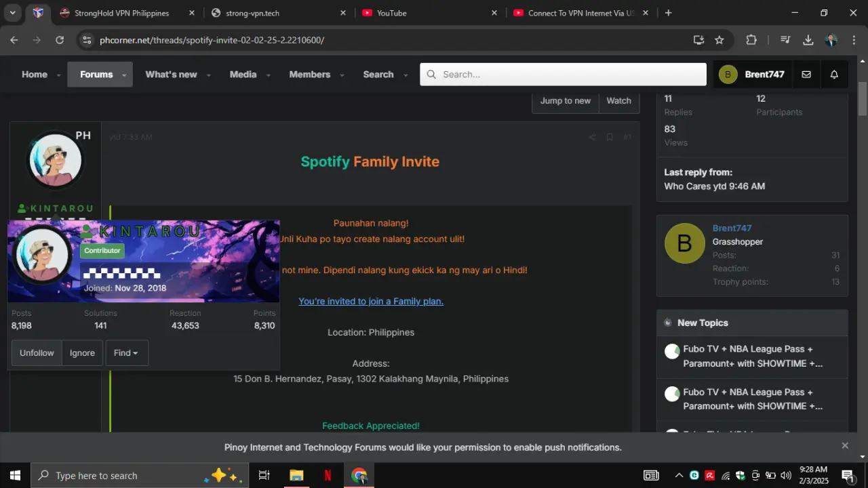Open first Fubo TV + NBA League Pass topic
The image size is (868, 488).
[x=753, y=357]
